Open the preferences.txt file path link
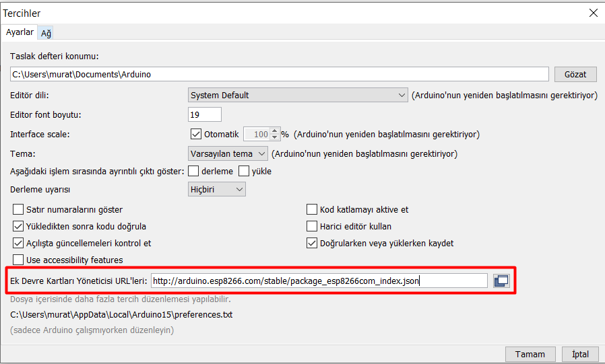Viewport: 605px width, 364px height. (121, 315)
